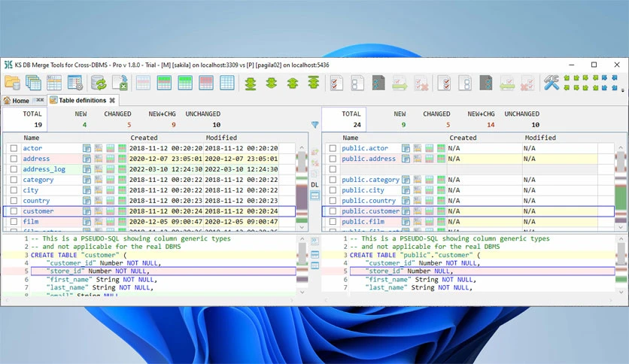Select left UNCHANGED 10 summary tab

(x=203, y=119)
